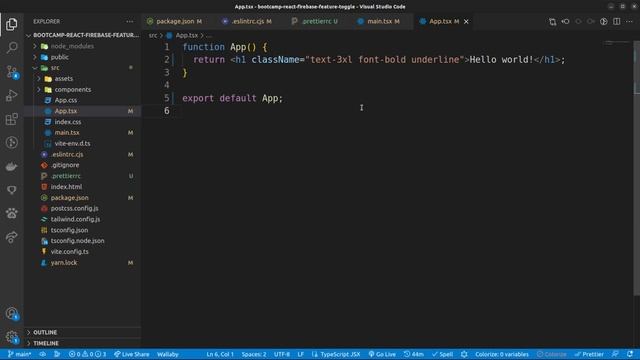Click the main branch indicator in status bar
This screenshot has height=360, width=640.
click(19, 354)
